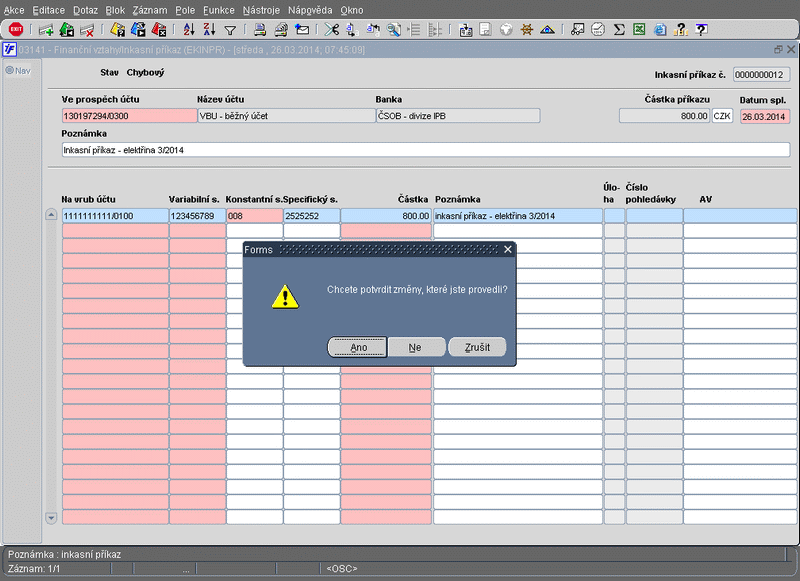Click the Částka příkazu field 800.00
This screenshot has height=581, width=800.
pyautogui.click(x=664, y=116)
